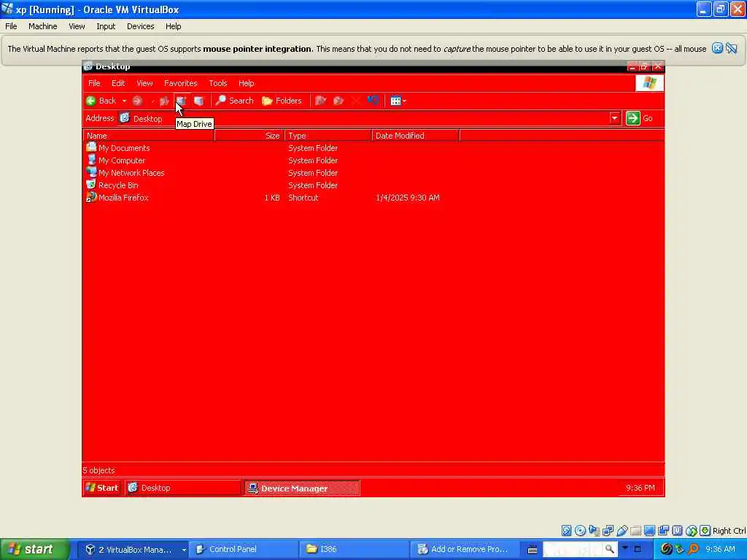Sort by the Date Modified column header
The height and width of the screenshot is (560, 747).
[416, 136]
